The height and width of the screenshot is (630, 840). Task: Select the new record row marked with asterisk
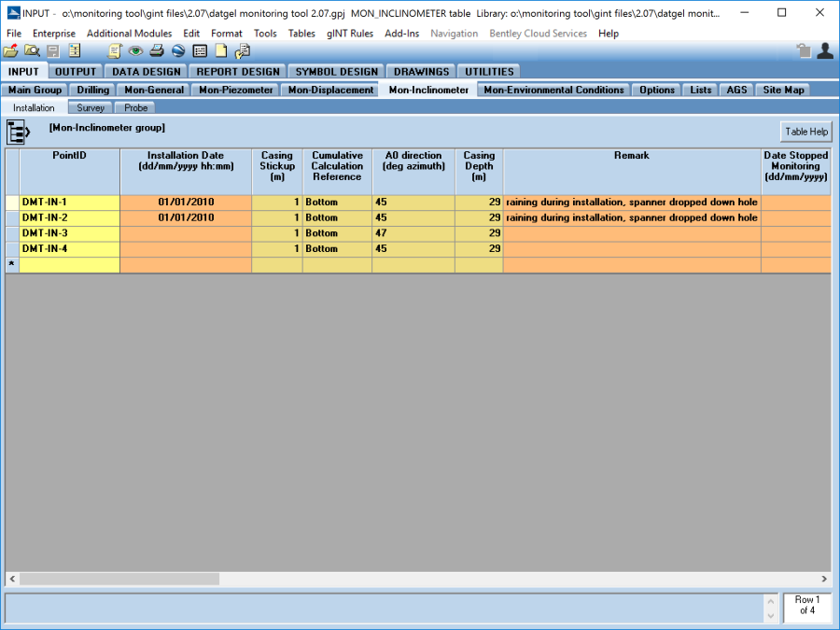coord(12,265)
